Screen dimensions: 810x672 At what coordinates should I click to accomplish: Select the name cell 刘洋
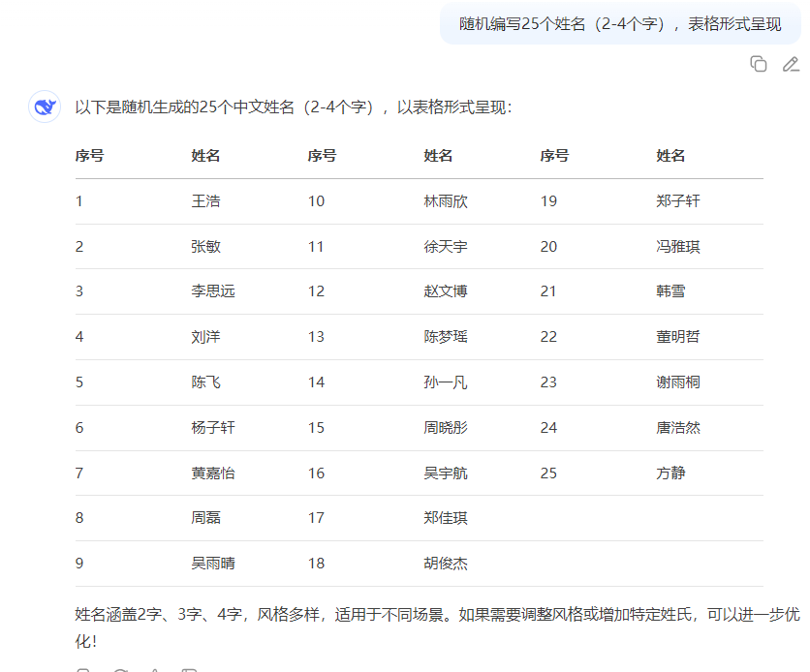pyautogui.click(x=205, y=337)
